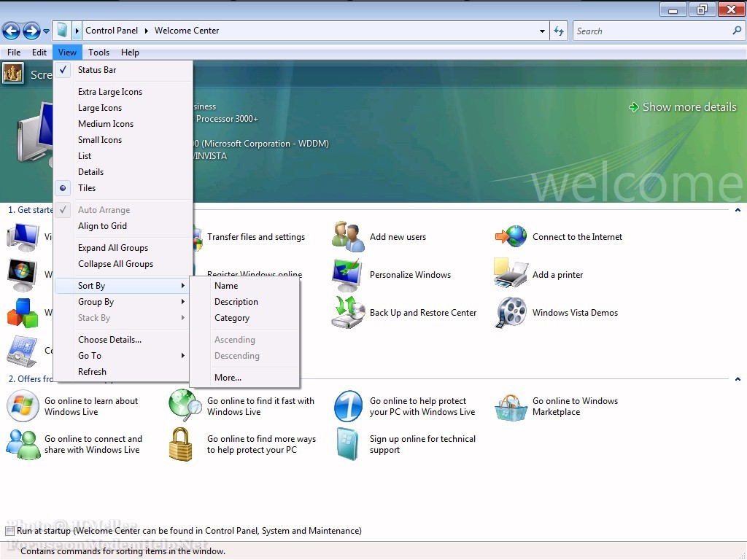Click the address bar location icon
The width and height of the screenshot is (747, 560).
[x=62, y=31]
